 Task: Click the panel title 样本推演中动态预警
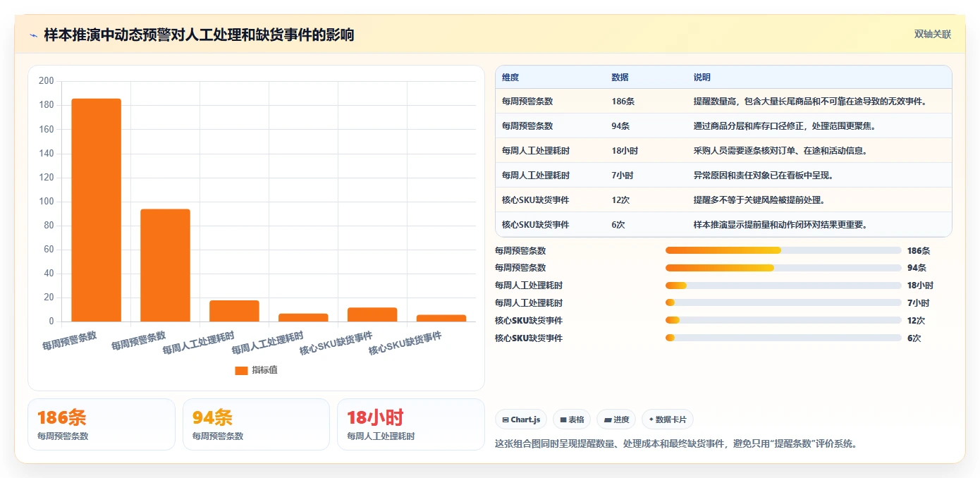(199, 35)
